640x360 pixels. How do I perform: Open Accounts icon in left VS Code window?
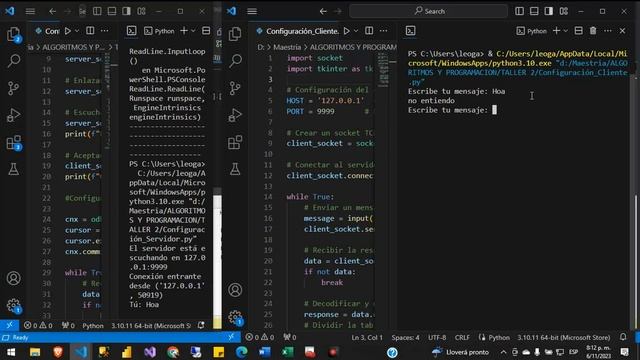pyautogui.click(x=13, y=278)
